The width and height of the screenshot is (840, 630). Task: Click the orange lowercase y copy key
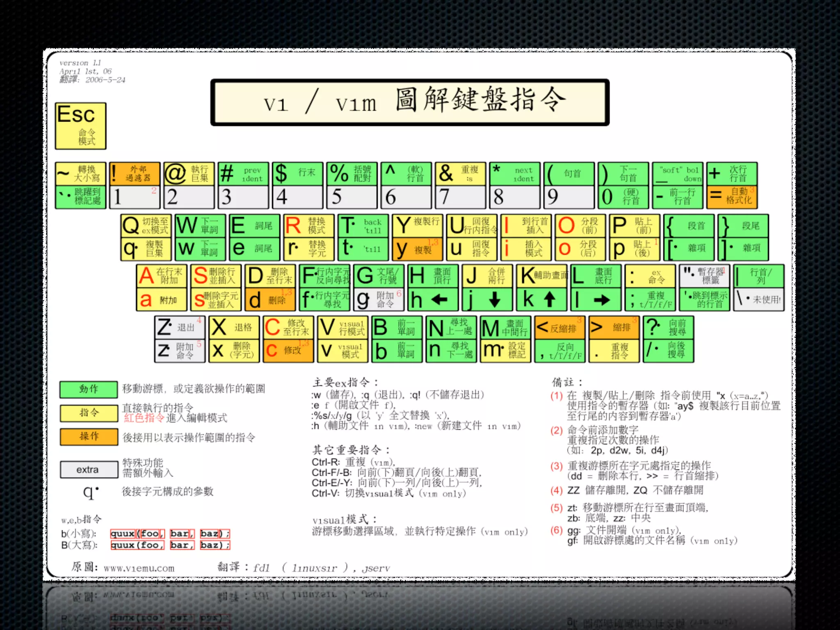coord(417,249)
